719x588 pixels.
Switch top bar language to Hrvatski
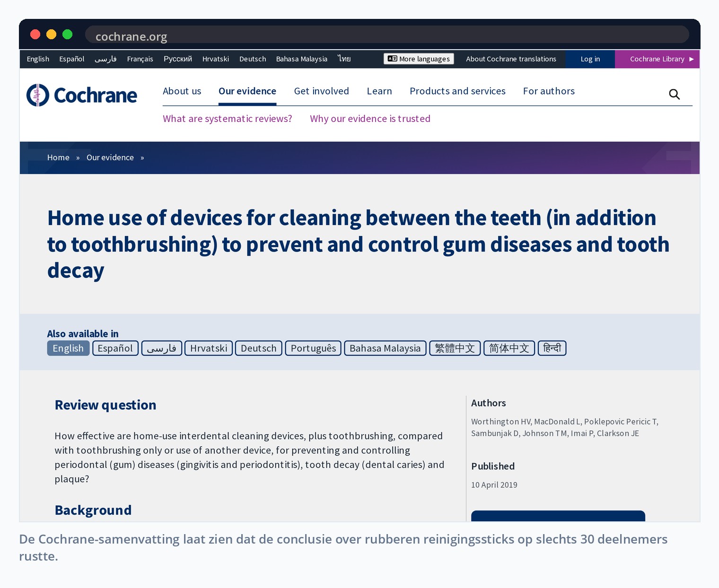coord(216,59)
